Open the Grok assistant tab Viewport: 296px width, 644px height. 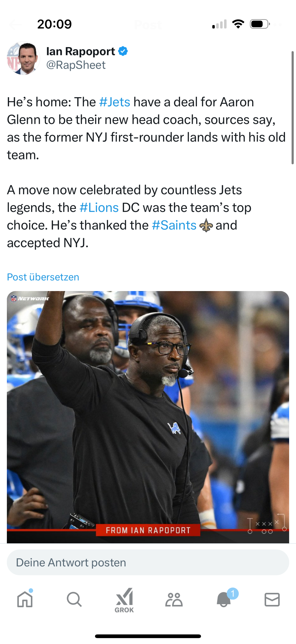(124, 600)
